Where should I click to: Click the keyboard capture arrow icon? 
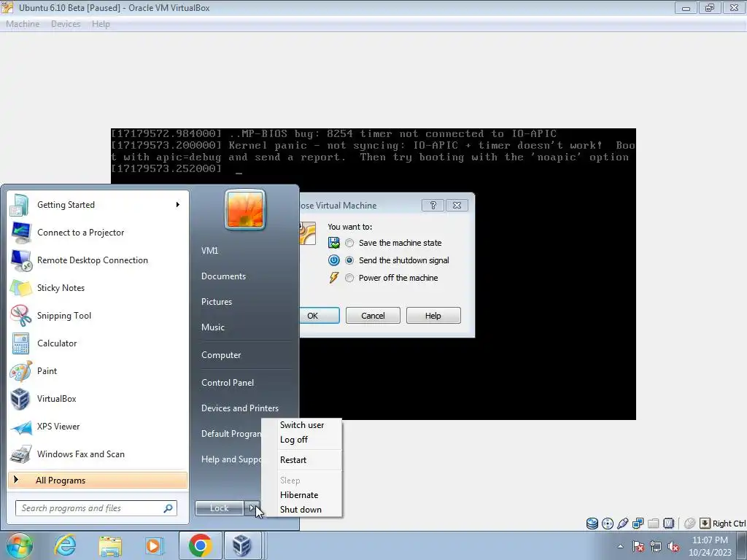(x=705, y=524)
